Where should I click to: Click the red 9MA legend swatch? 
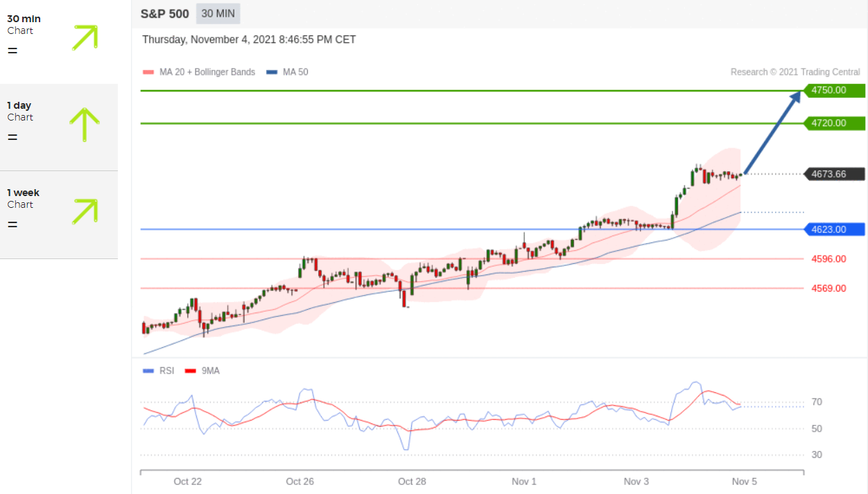click(191, 371)
